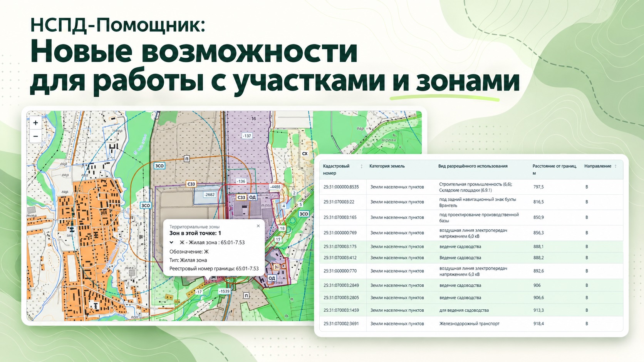Click для ведения садоводства cell

[464, 310]
